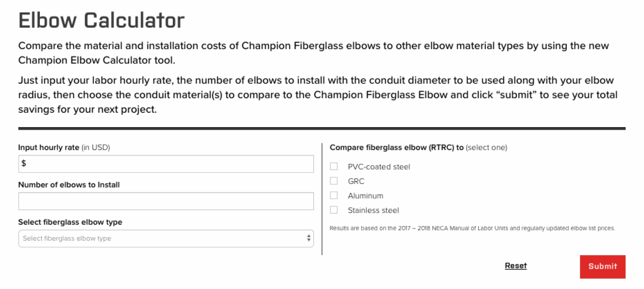Click the Submit button

pyautogui.click(x=602, y=267)
